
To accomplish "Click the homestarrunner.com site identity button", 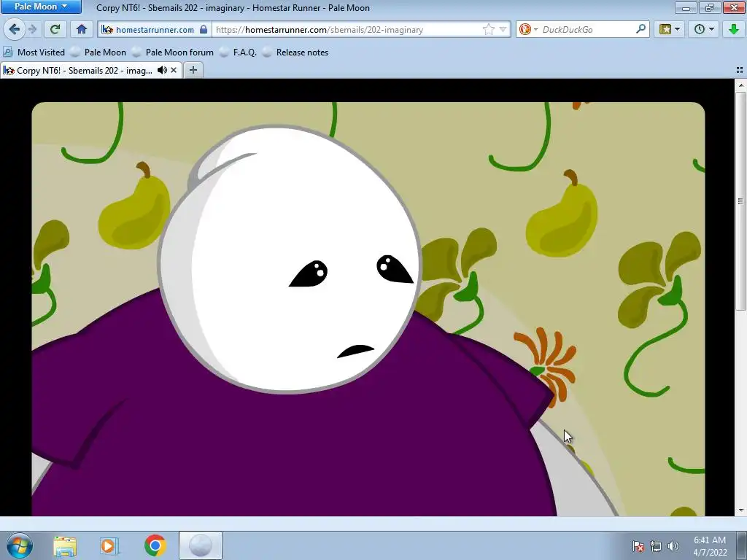I will [x=155, y=29].
